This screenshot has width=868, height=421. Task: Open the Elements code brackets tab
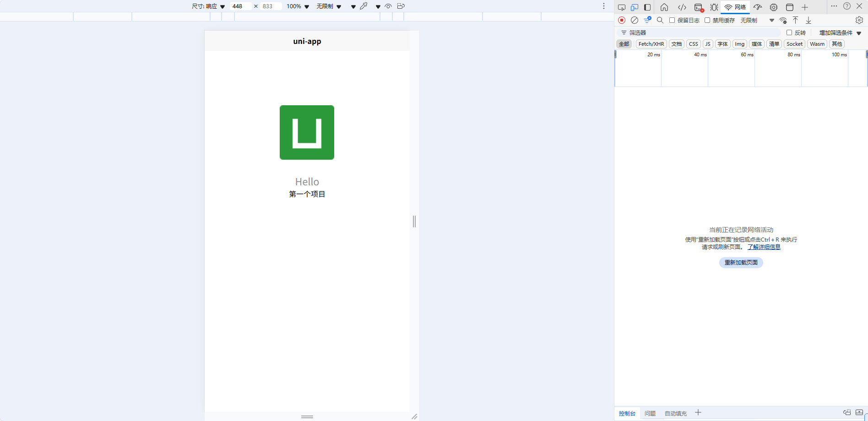click(x=682, y=7)
